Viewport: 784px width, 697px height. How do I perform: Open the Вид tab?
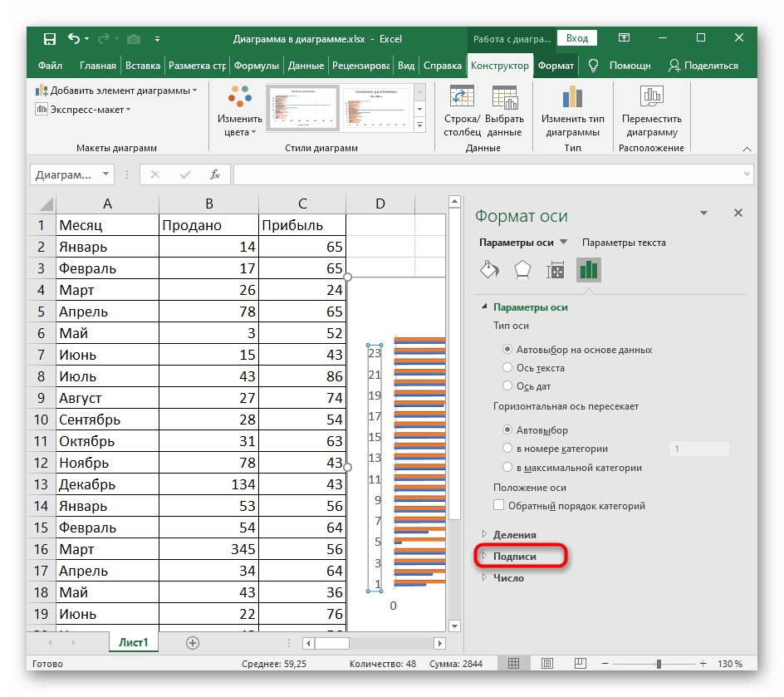406,66
